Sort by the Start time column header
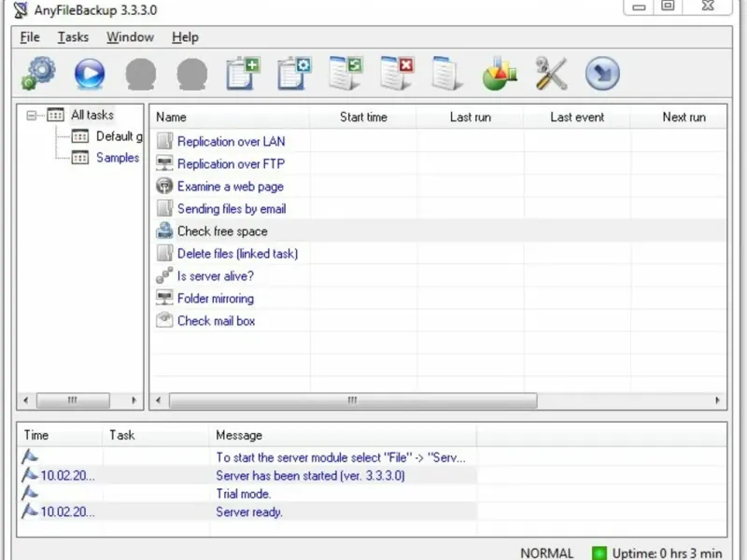 [363, 118]
